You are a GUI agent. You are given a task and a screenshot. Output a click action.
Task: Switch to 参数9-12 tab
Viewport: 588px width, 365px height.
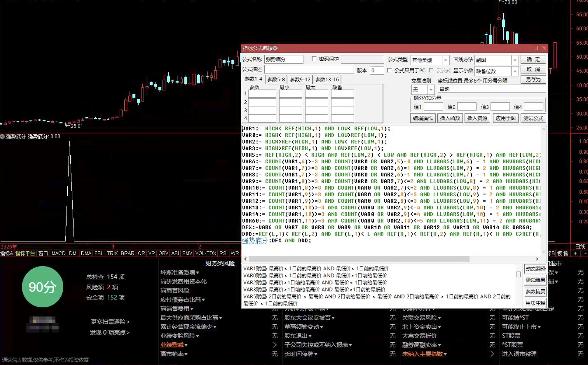[300, 79]
